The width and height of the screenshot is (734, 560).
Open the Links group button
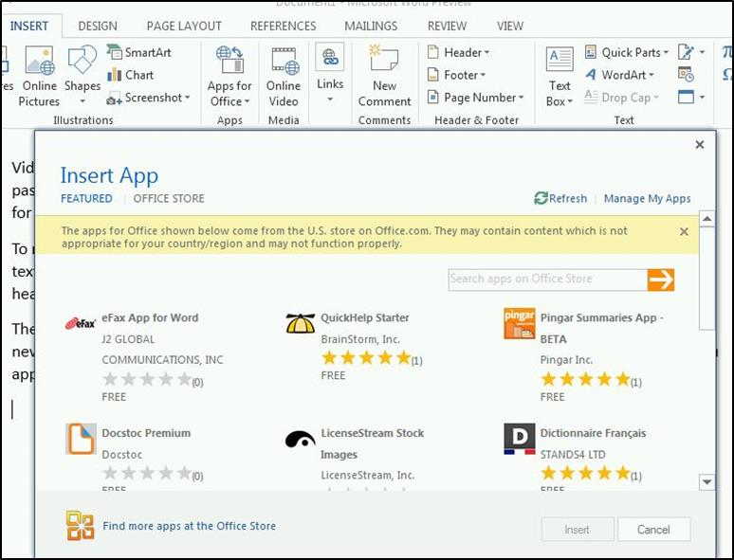pos(330,73)
